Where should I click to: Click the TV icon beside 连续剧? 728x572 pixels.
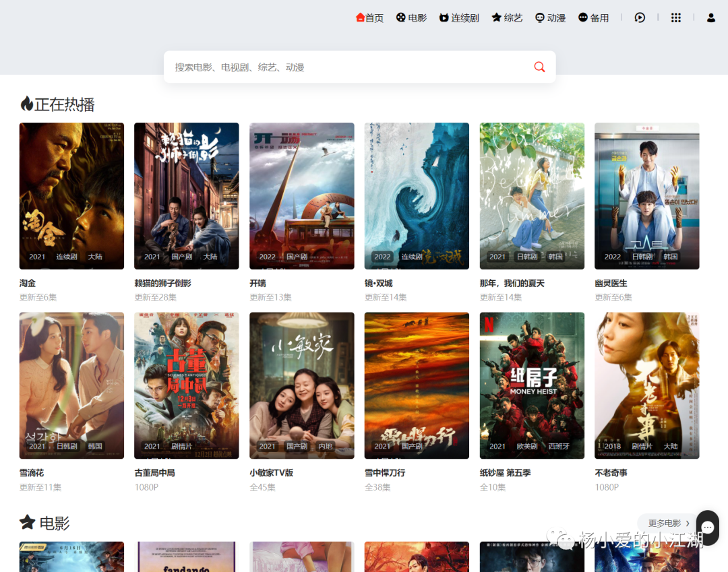(444, 18)
